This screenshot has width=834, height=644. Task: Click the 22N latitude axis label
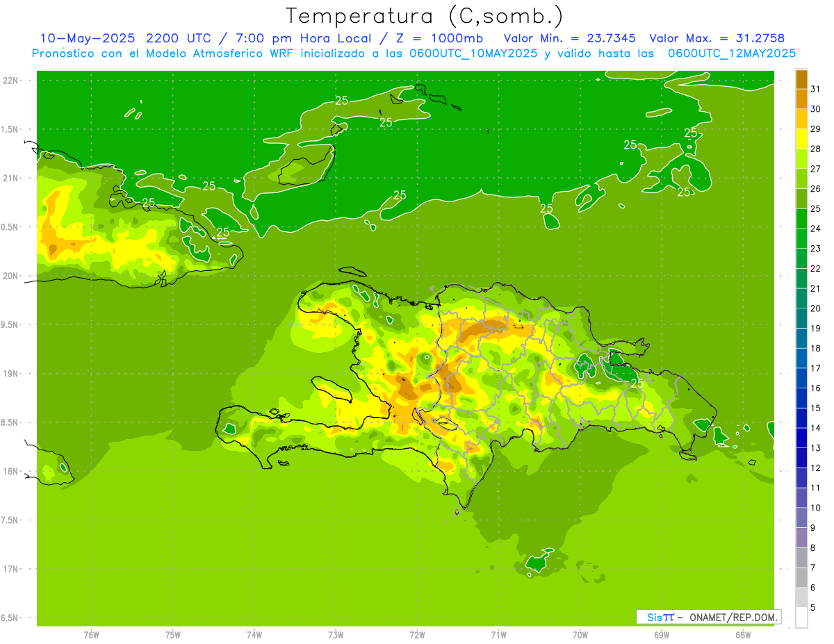11,81
